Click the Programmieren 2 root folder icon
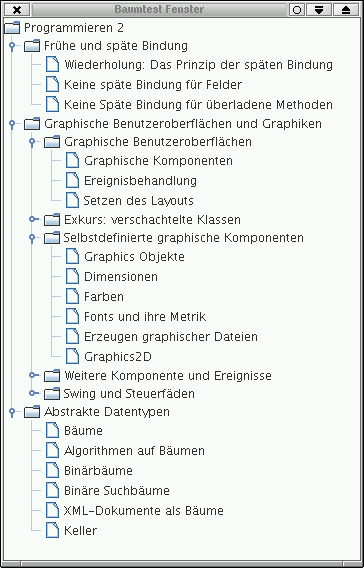The image size is (364, 568). [x=12, y=28]
